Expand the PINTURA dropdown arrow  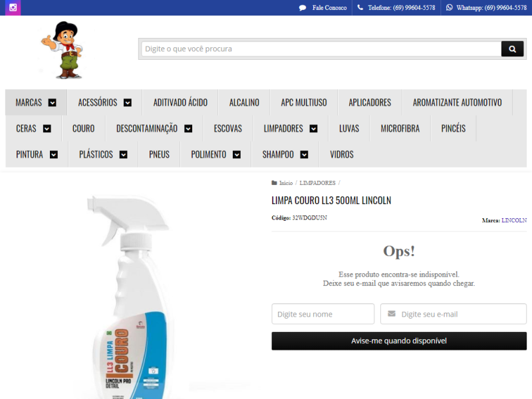pyautogui.click(x=54, y=155)
